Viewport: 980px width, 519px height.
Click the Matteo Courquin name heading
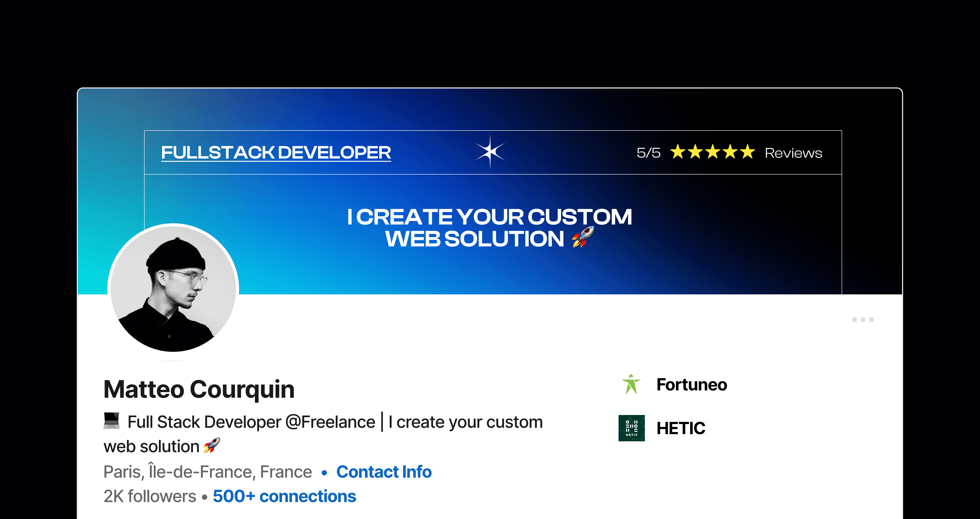(x=199, y=389)
